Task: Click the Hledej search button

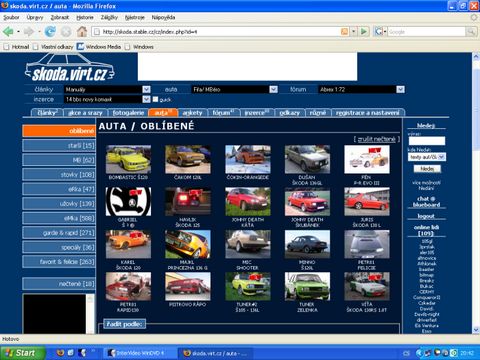Action: click(427, 169)
